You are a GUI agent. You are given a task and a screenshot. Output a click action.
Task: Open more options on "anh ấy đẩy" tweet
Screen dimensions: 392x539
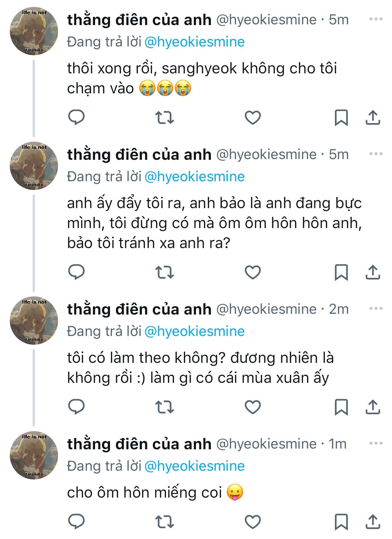[x=376, y=154]
